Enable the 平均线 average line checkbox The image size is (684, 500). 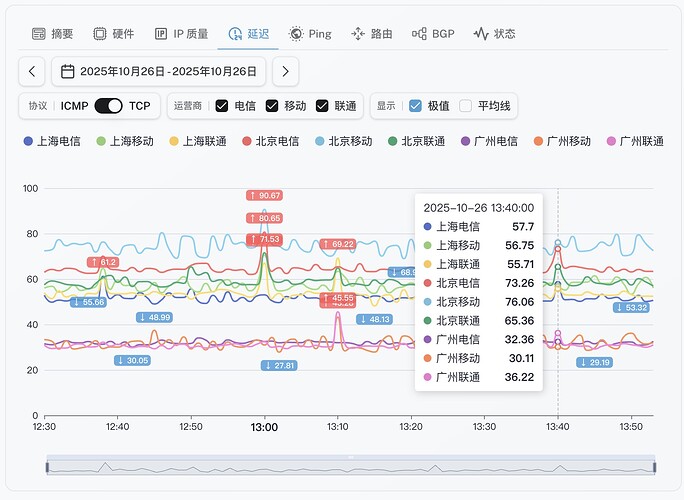click(x=465, y=106)
